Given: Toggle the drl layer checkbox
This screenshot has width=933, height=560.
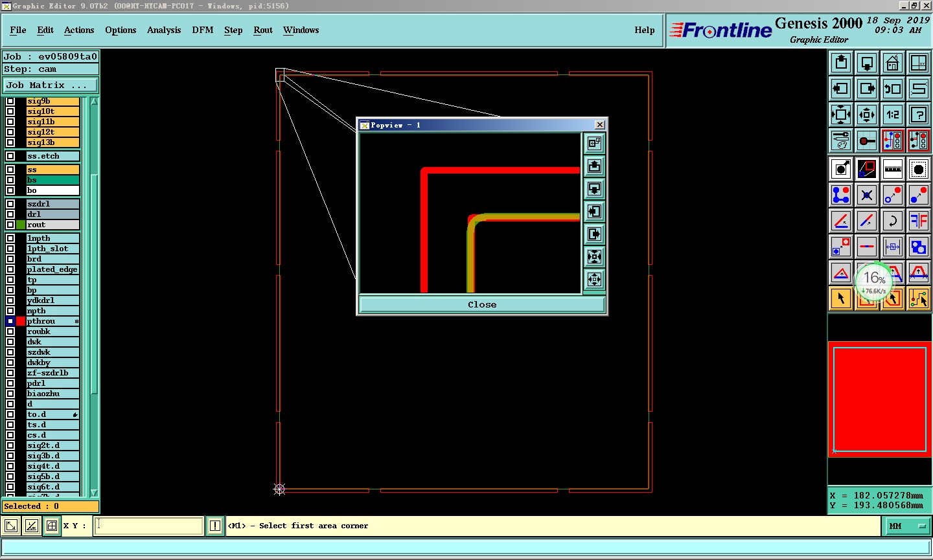Looking at the screenshot, I should 10,214.
